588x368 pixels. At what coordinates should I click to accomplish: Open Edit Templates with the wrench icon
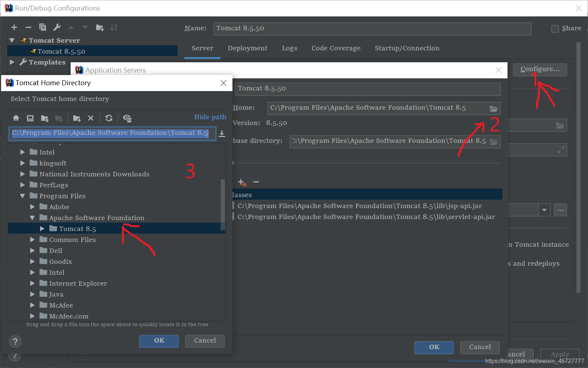tap(57, 27)
